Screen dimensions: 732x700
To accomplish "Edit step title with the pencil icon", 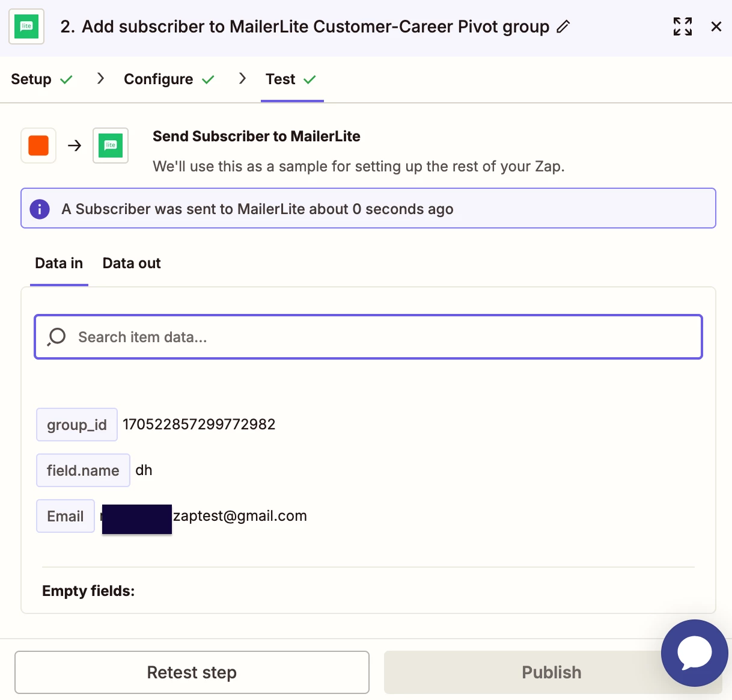I will (x=563, y=26).
